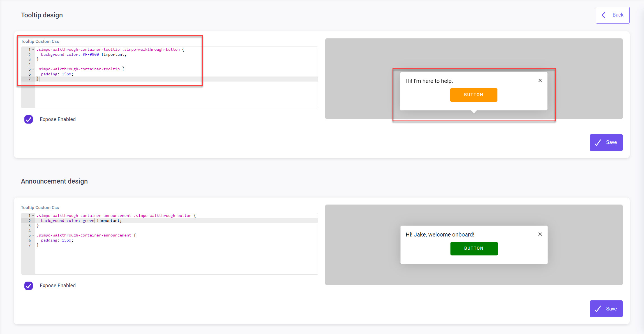
Task: Click 'background-color' property in tooltip CSS editor
Action: 59,55
